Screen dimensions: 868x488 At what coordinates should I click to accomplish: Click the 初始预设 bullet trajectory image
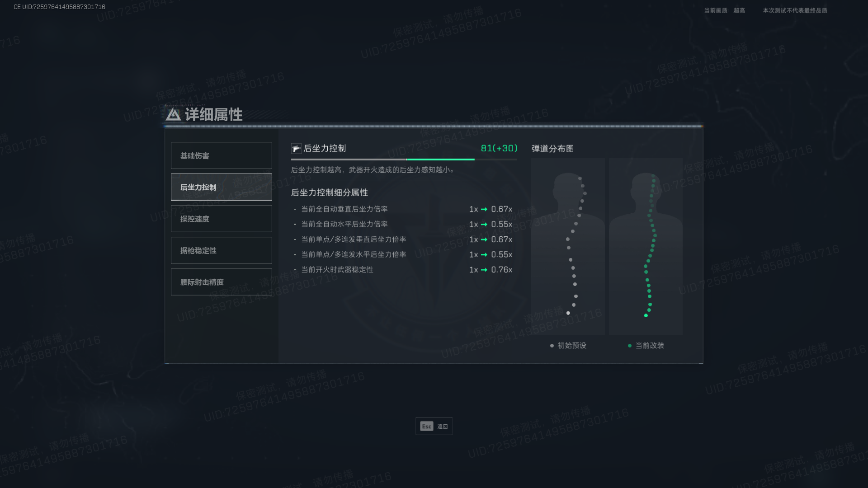click(568, 246)
